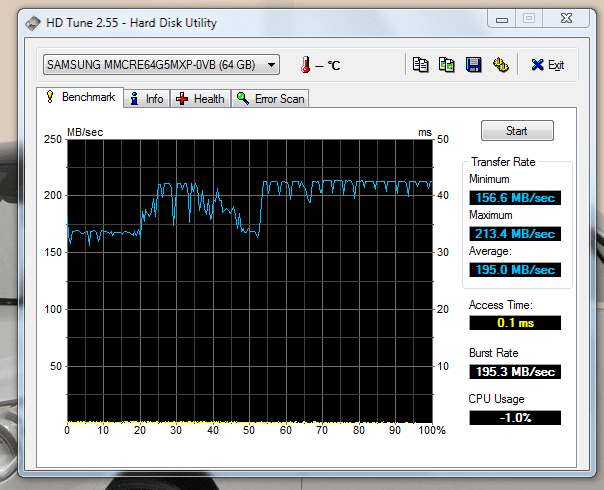Exit the HD Tune application
The height and width of the screenshot is (490, 604).
[547, 65]
